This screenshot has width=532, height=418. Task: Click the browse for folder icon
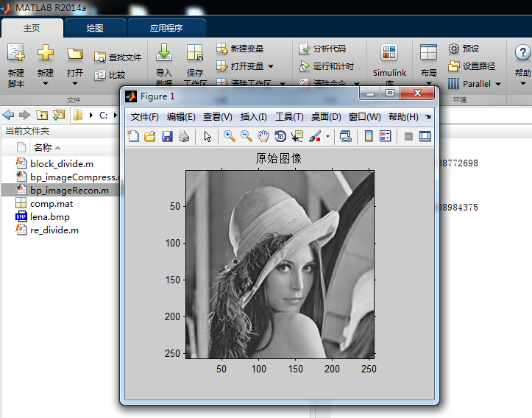(x=59, y=115)
